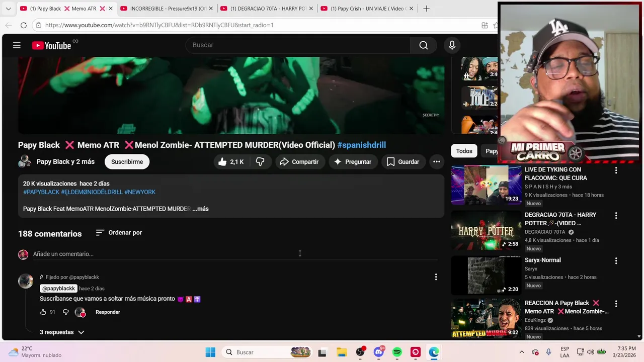Open the first playlist video thumbnail

(479, 68)
